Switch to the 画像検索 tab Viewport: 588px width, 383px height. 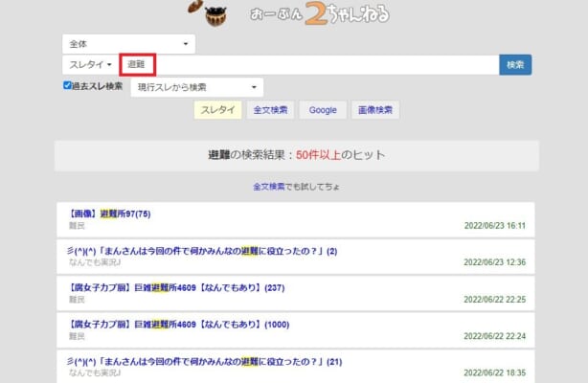click(375, 110)
